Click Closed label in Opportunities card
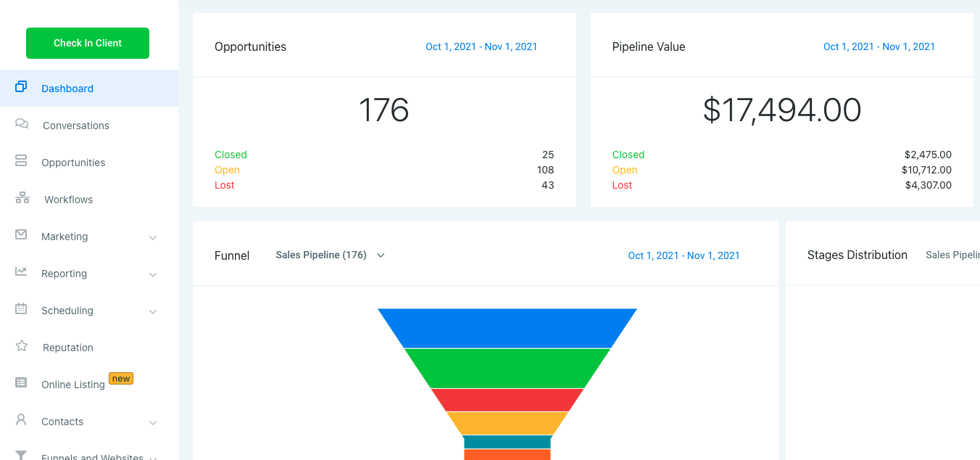The height and width of the screenshot is (460, 980). pos(231,155)
